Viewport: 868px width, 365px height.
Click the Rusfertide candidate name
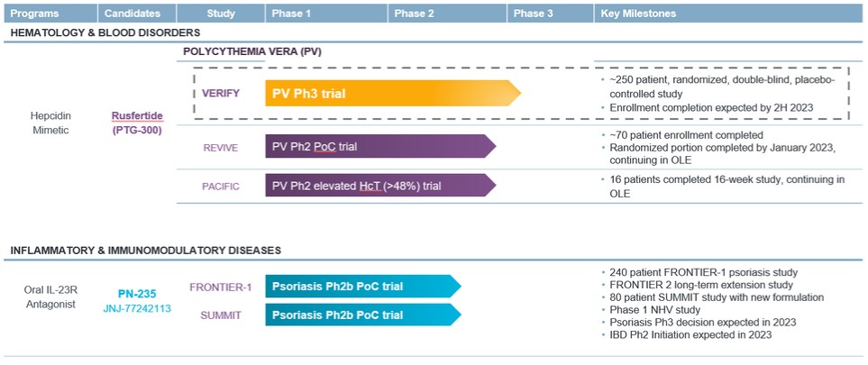(x=137, y=115)
